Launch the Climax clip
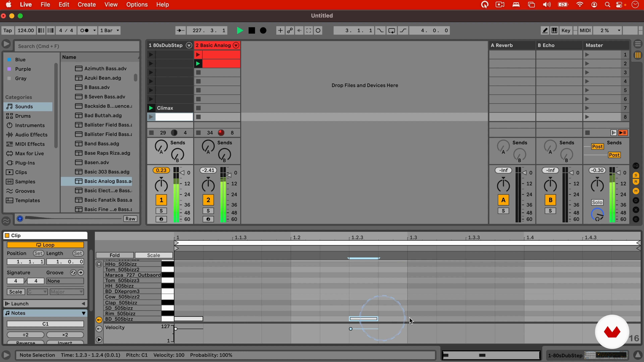Screen dimensions: 644x362 [151, 108]
